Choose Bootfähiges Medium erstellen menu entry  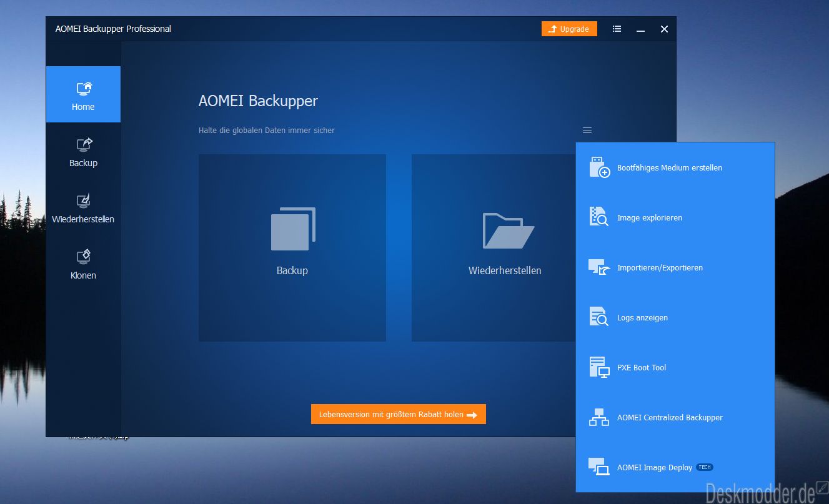tap(675, 167)
